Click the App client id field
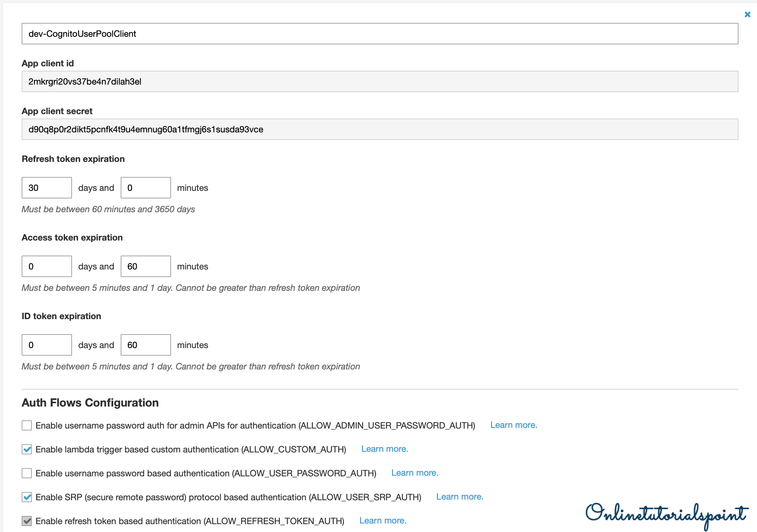The width and height of the screenshot is (757, 532). (x=379, y=81)
